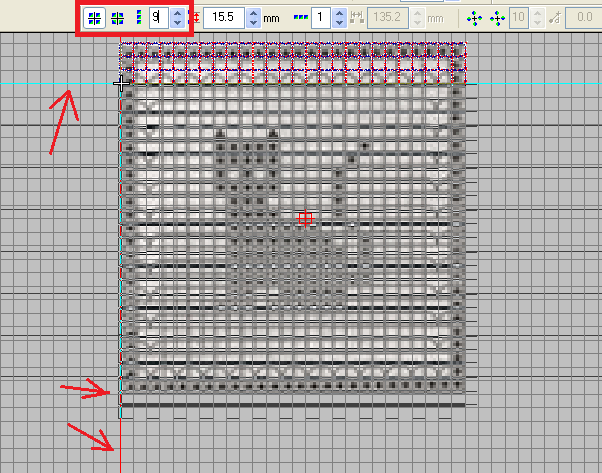602x473 pixels.
Task: Decrease the rows count with the down arrow
Action: pyautogui.click(x=177, y=23)
